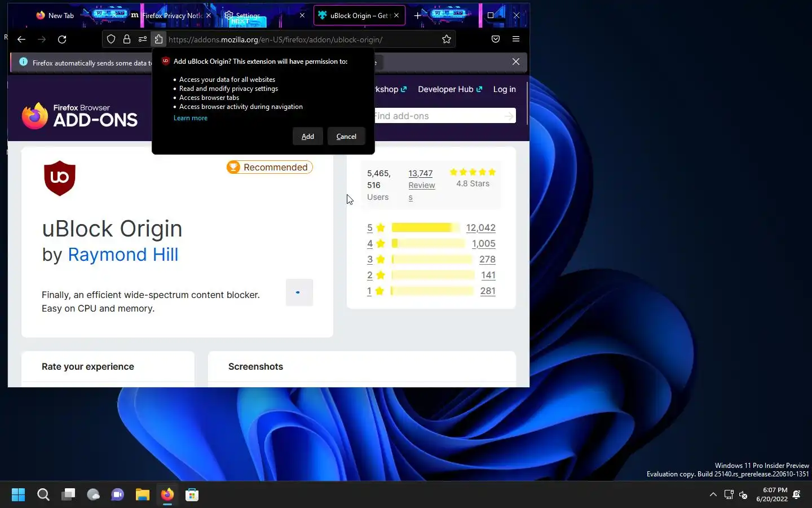Switch to the New Tab tab
The image size is (812, 508).
[x=55, y=15]
